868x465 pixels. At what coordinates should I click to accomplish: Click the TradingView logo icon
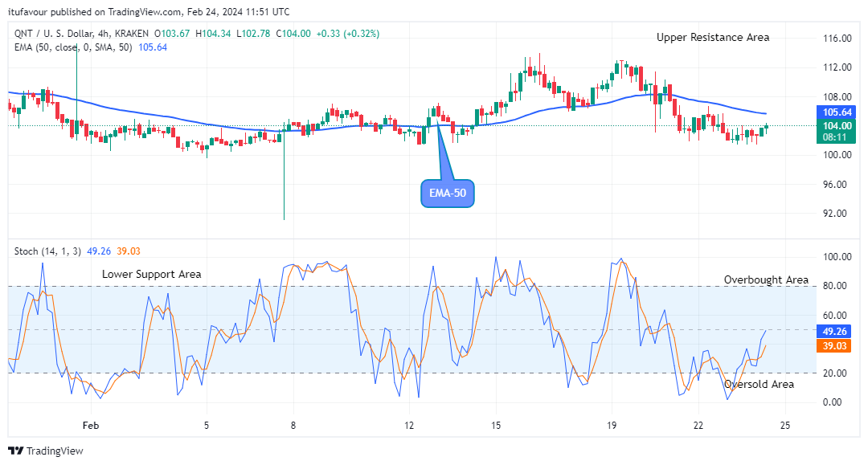tap(16, 451)
